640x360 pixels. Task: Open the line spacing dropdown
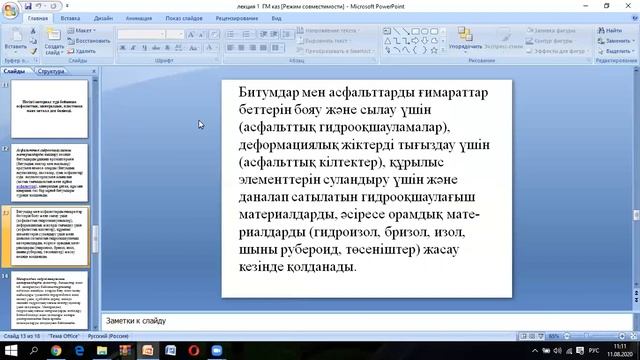[287, 35]
